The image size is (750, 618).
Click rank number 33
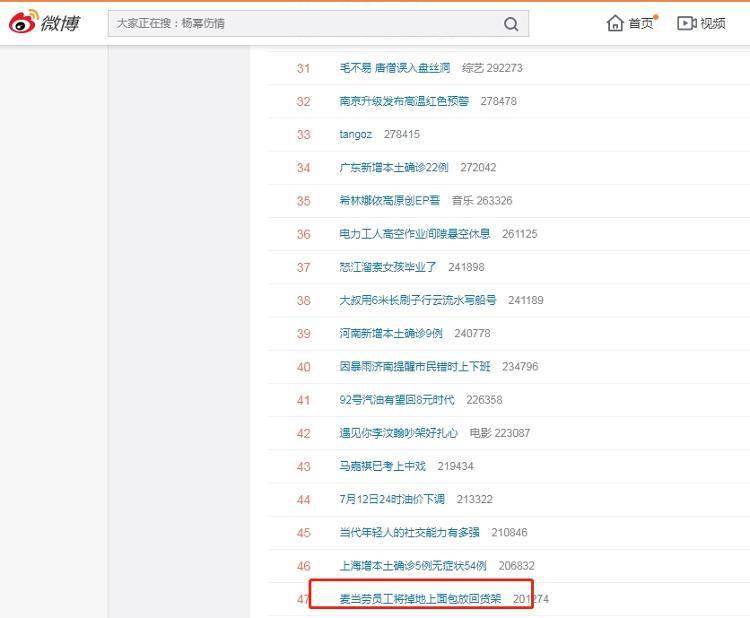click(x=303, y=135)
